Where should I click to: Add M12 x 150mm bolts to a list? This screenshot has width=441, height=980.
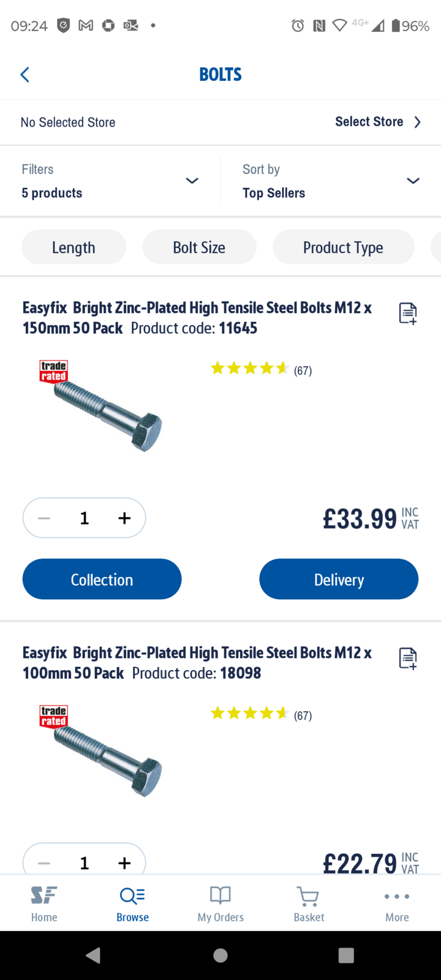(407, 313)
